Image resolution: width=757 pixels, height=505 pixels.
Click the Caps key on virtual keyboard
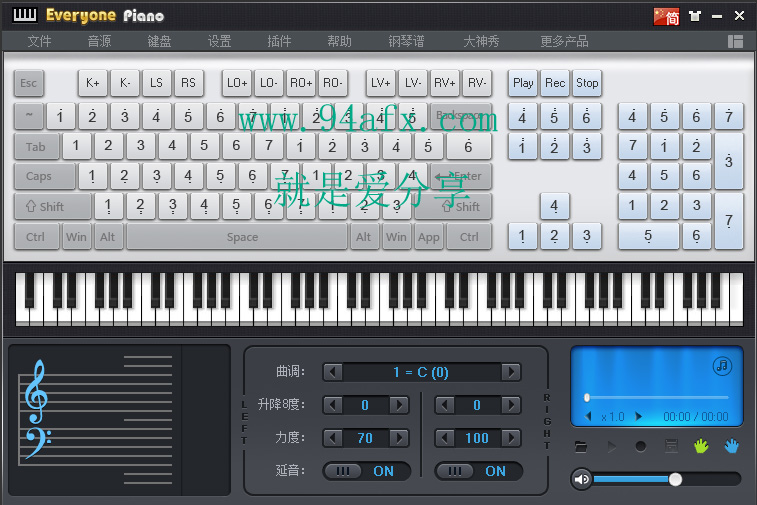pos(44,176)
